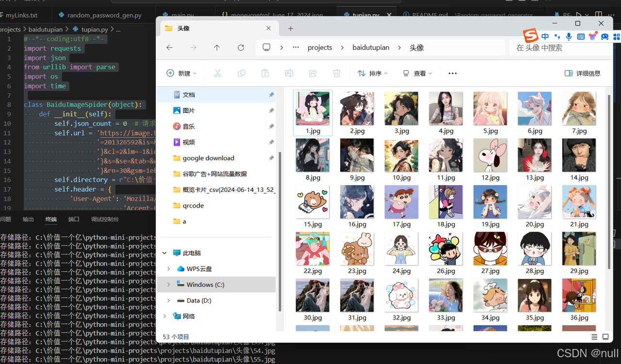Open qrcode folder in navigation pane
Screen dimensions: 621x364
(x=193, y=206)
